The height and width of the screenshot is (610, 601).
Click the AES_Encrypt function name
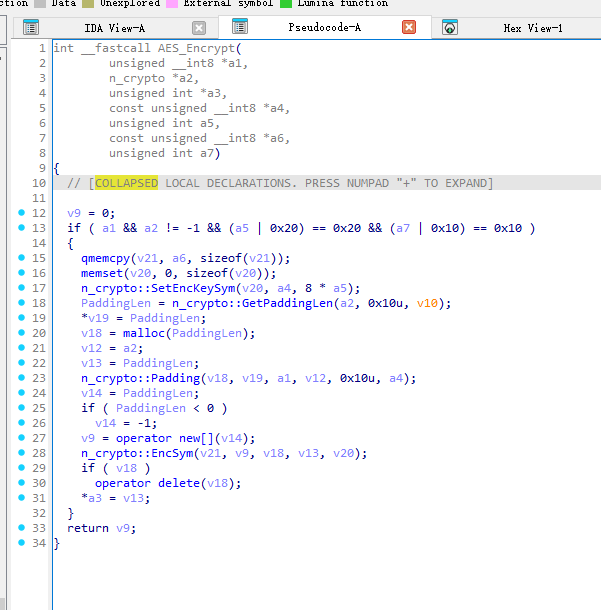[196, 48]
